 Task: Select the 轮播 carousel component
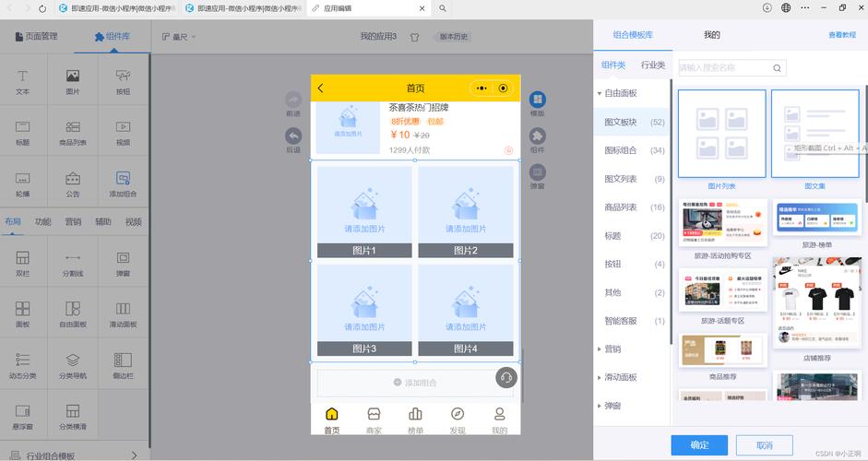point(23,183)
